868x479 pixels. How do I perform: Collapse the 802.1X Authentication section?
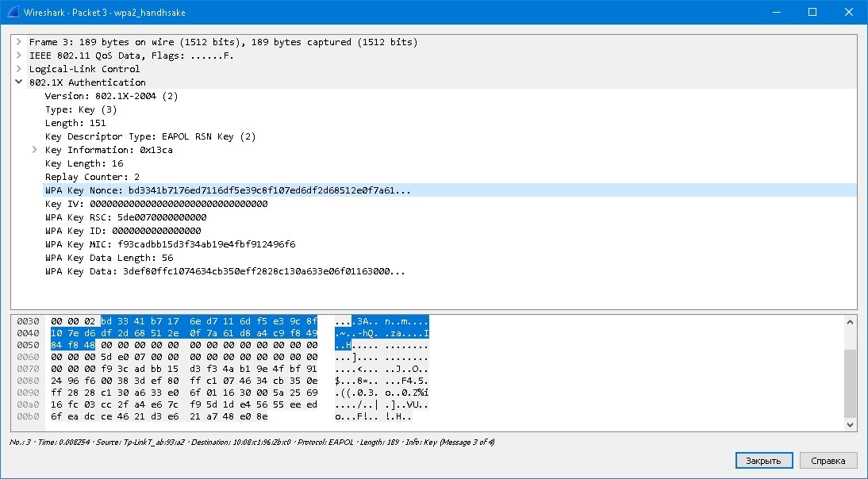pyautogui.click(x=19, y=82)
